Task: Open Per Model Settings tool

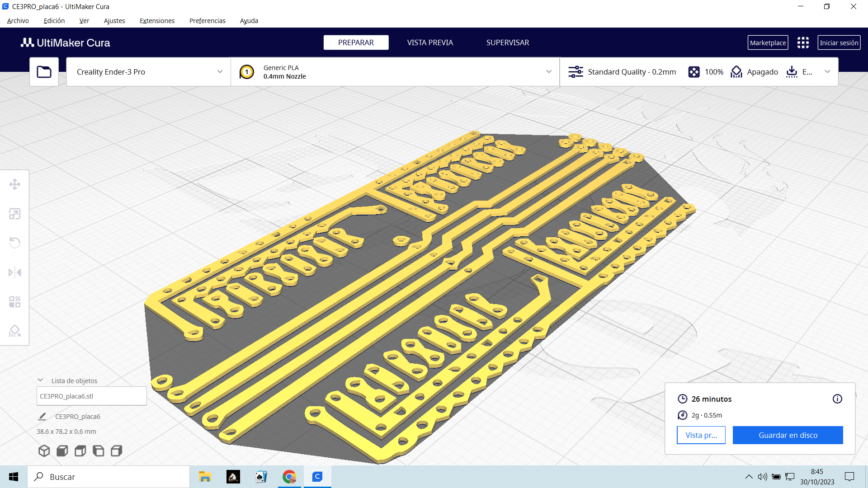Action: click(14, 302)
